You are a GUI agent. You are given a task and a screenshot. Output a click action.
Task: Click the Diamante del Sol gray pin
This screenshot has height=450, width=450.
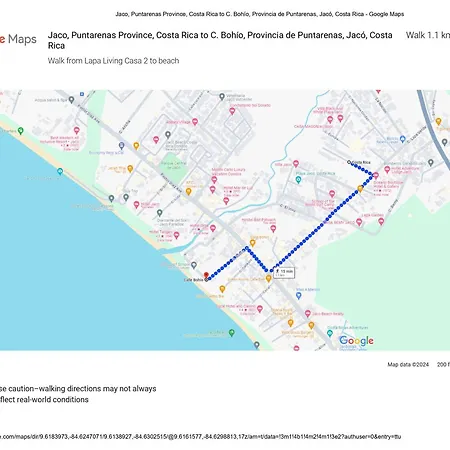click(160, 213)
